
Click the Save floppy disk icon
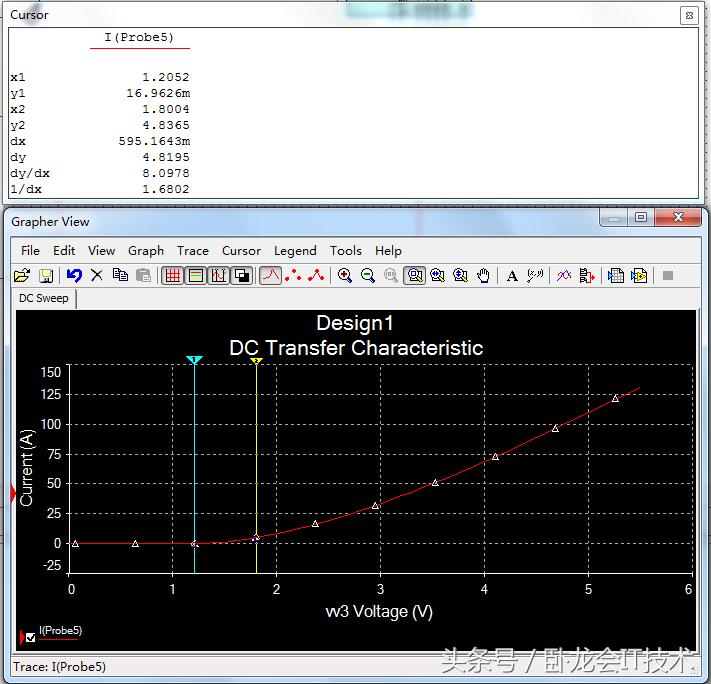coord(46,276)
